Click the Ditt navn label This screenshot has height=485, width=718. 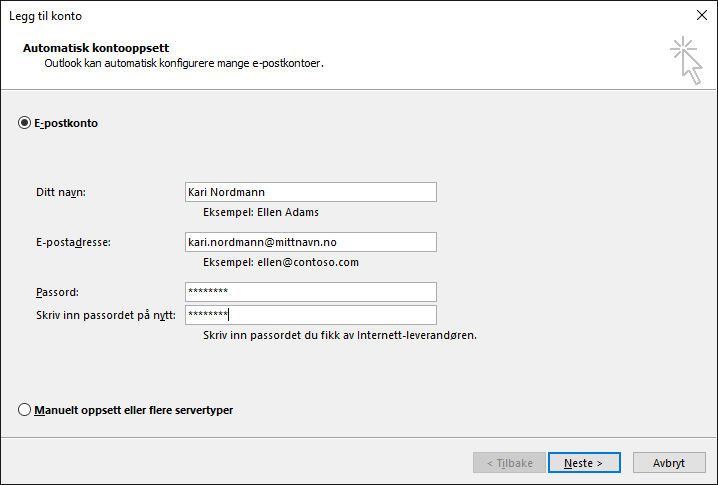(61, 192)
